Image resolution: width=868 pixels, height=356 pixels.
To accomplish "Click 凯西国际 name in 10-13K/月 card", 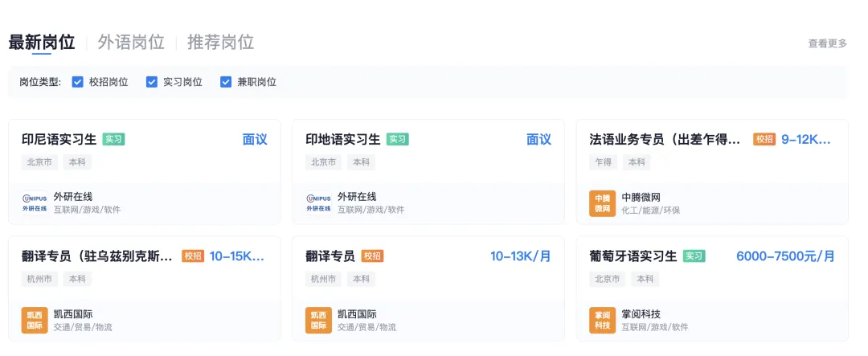I will click(x=357, y=314).
